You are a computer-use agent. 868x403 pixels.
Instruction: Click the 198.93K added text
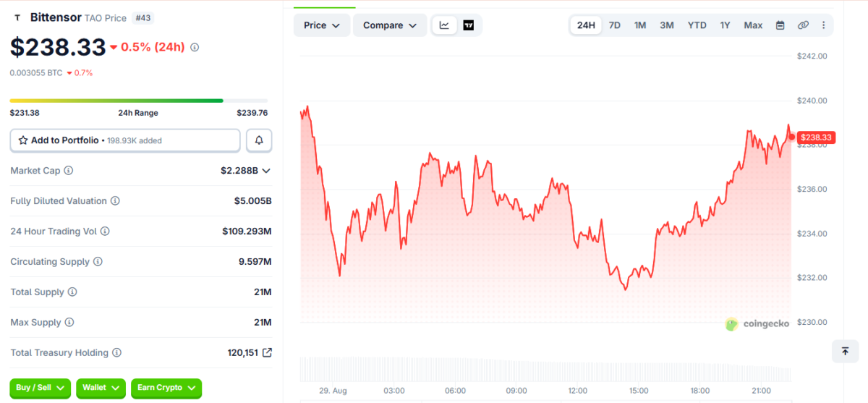[134, 140]
